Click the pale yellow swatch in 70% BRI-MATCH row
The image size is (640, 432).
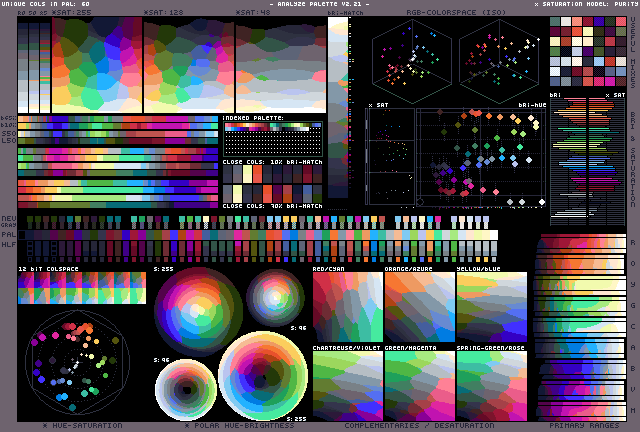click(x=238, y=194)
